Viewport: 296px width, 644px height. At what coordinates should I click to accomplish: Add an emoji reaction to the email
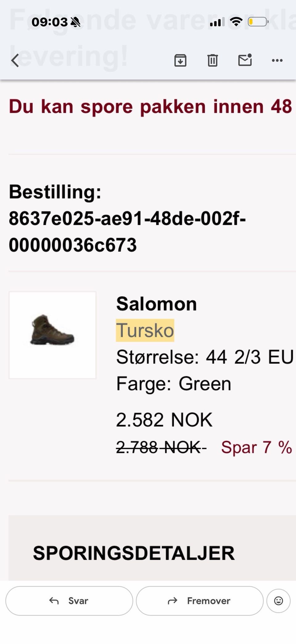[278, 601]
